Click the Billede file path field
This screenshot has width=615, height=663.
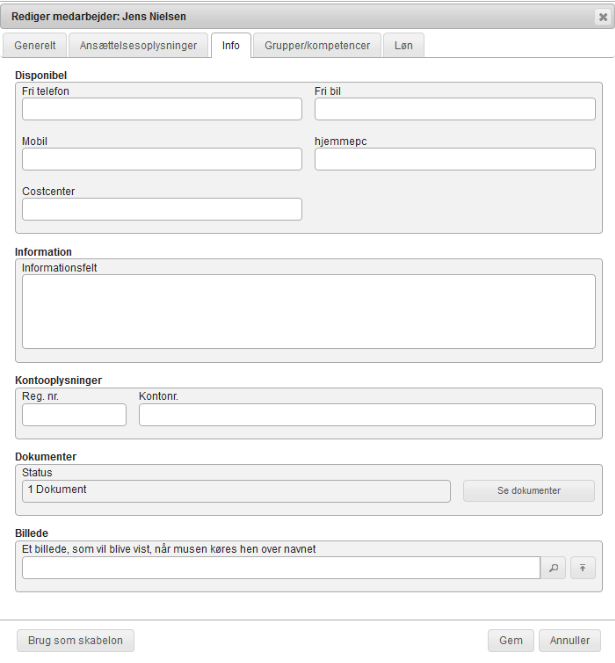(281, 568)
